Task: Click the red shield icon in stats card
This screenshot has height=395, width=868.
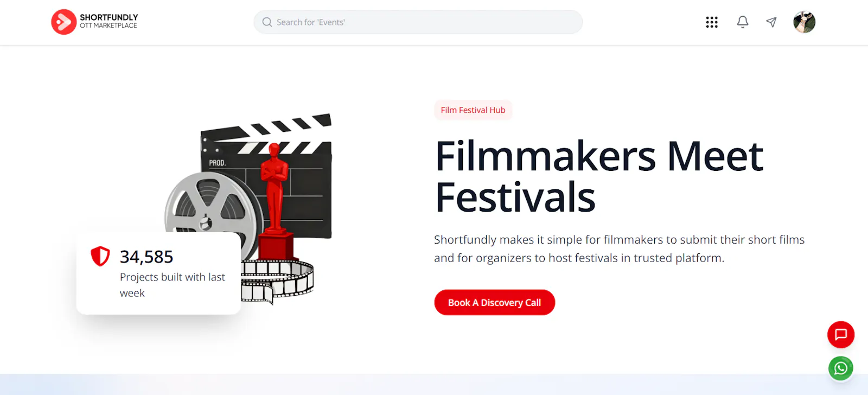Action: tap(100, 256)
